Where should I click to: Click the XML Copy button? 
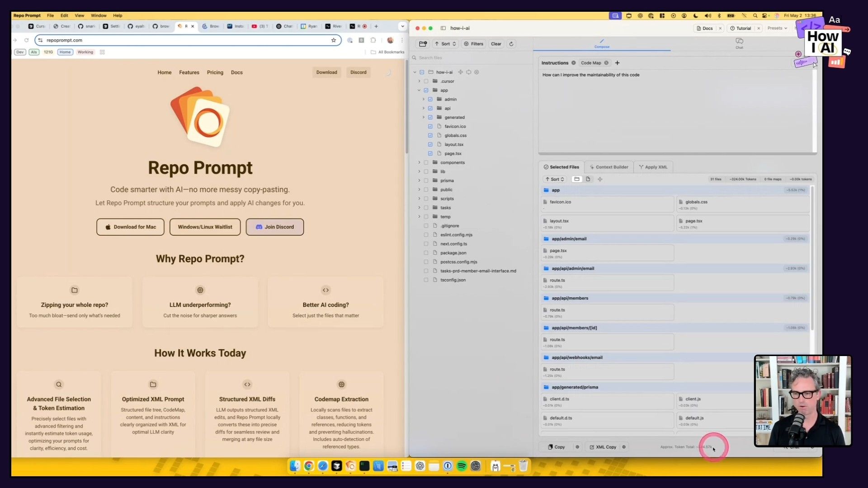602,447
